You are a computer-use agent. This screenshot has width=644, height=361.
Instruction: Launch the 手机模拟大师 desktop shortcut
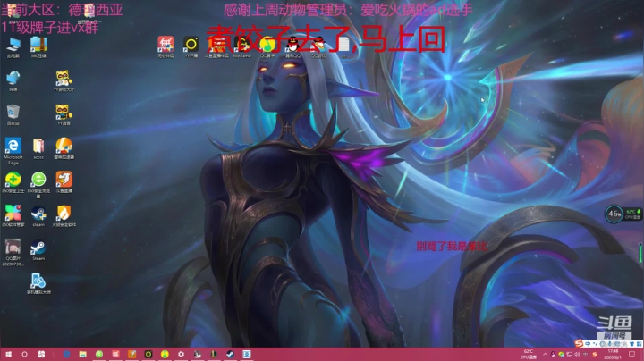38,284
